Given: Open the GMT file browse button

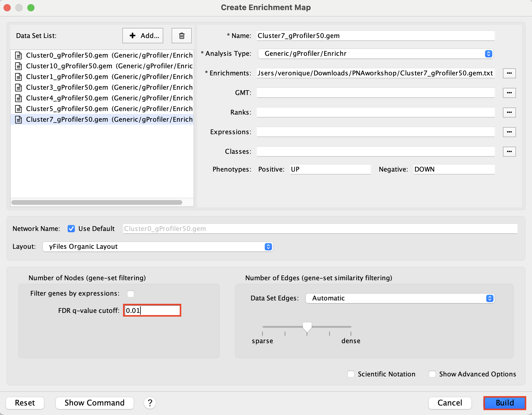Looking at the screenshot, I should click(x=509, y=93).
